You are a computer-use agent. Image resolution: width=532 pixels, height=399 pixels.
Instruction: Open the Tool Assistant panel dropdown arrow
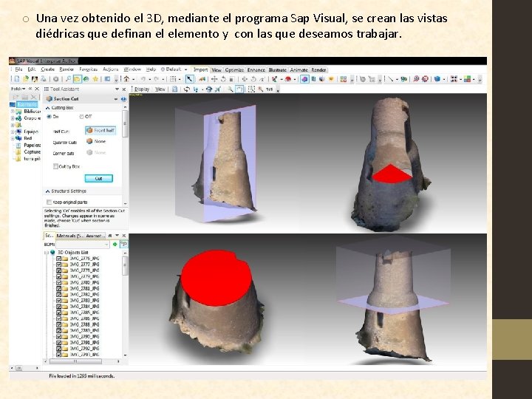[117, 89]
